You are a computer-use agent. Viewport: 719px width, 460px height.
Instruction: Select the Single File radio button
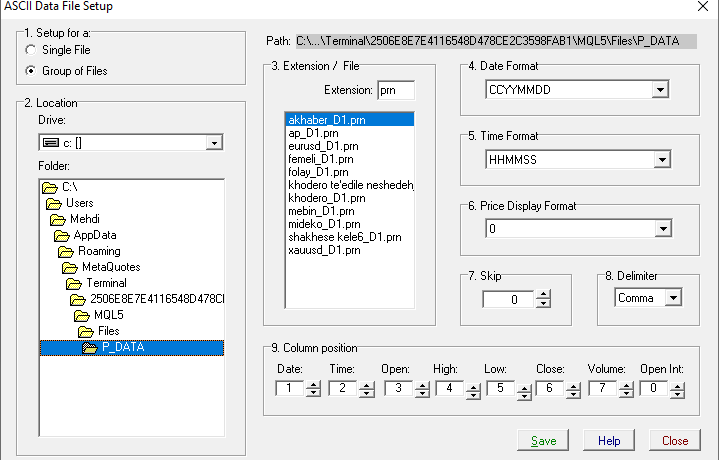click(x=31, y=50)
